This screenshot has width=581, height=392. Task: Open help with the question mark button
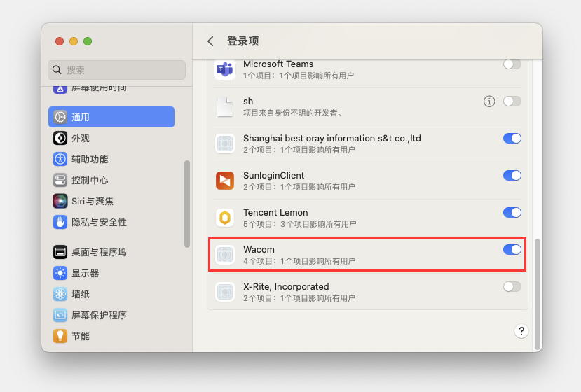(x=521, y=331)
